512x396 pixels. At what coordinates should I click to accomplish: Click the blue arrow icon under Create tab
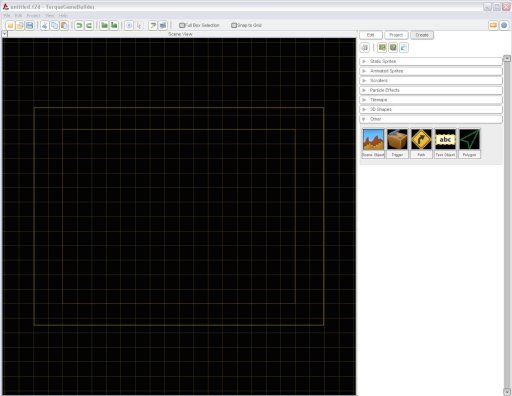404,48
